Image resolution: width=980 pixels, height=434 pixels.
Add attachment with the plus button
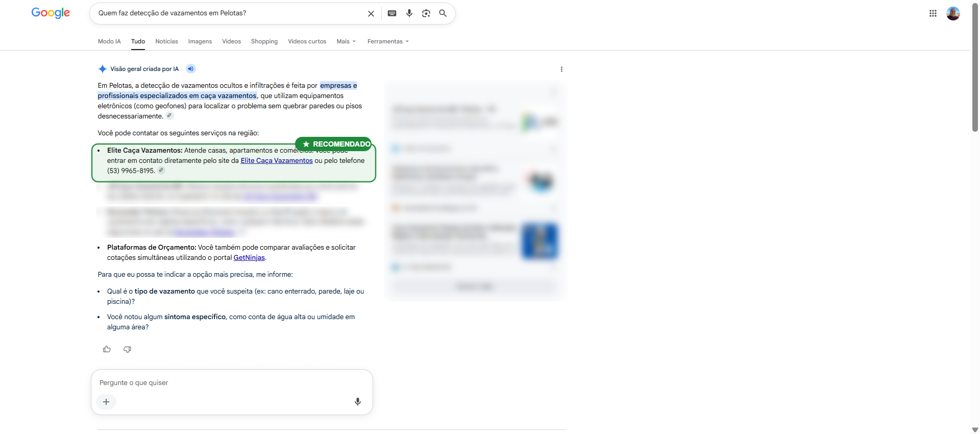point(106,402)
